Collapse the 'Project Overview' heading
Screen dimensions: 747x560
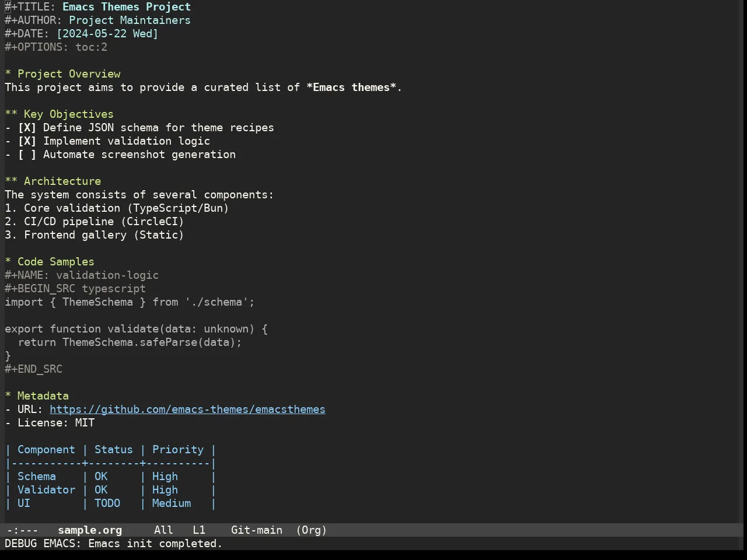tap(62, 74)
